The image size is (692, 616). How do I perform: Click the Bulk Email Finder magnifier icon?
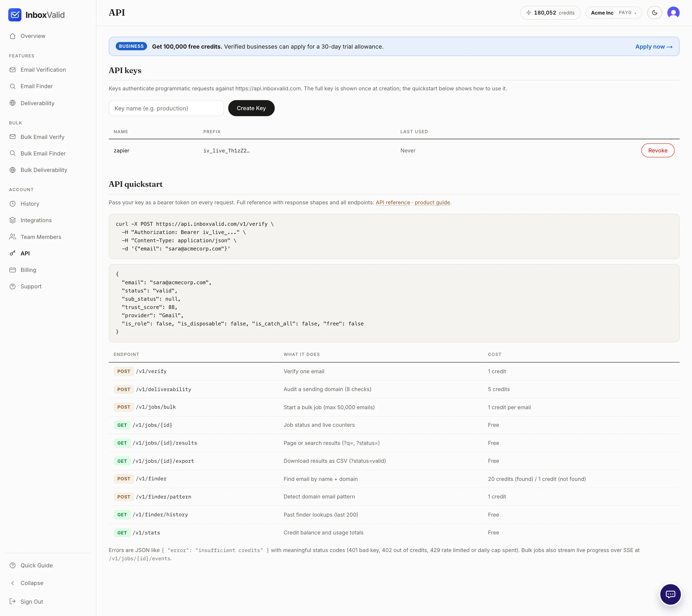(13, 154)
